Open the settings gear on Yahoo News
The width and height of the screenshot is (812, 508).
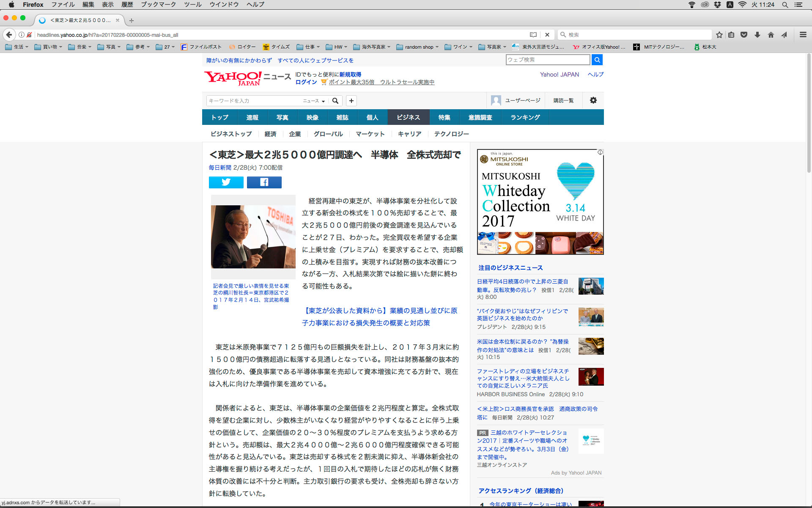(593, 100)
